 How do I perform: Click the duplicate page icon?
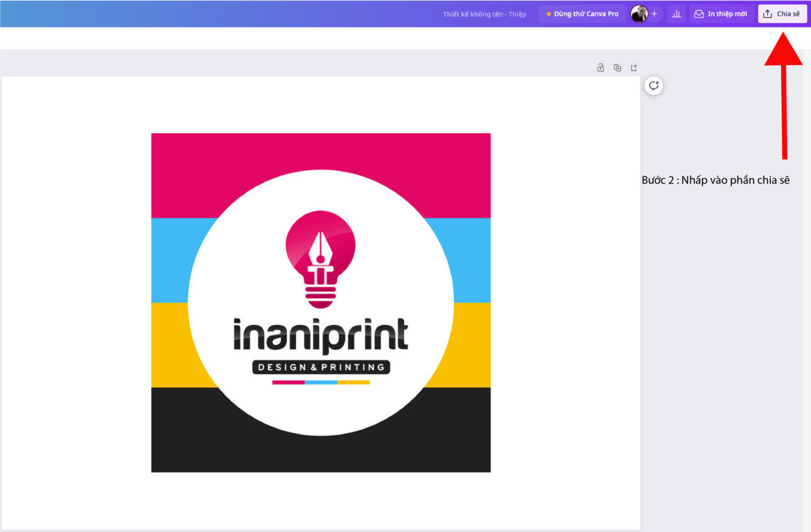pyautogui.click(x=617, y=68)
